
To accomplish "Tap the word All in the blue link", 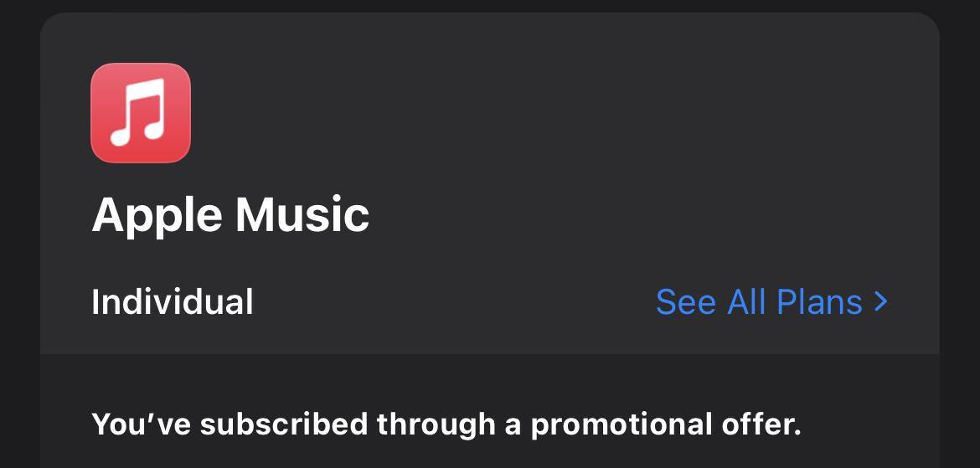I will (747, 302).
